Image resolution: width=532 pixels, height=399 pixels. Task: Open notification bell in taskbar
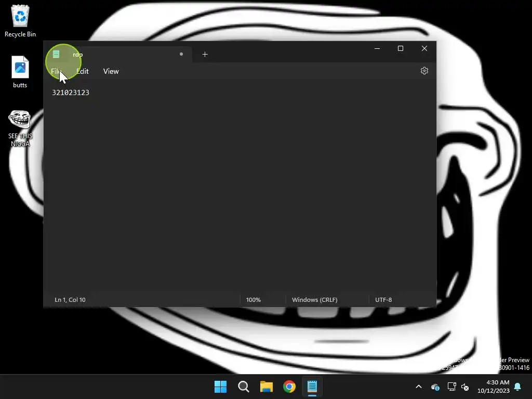tap(518, 387)
